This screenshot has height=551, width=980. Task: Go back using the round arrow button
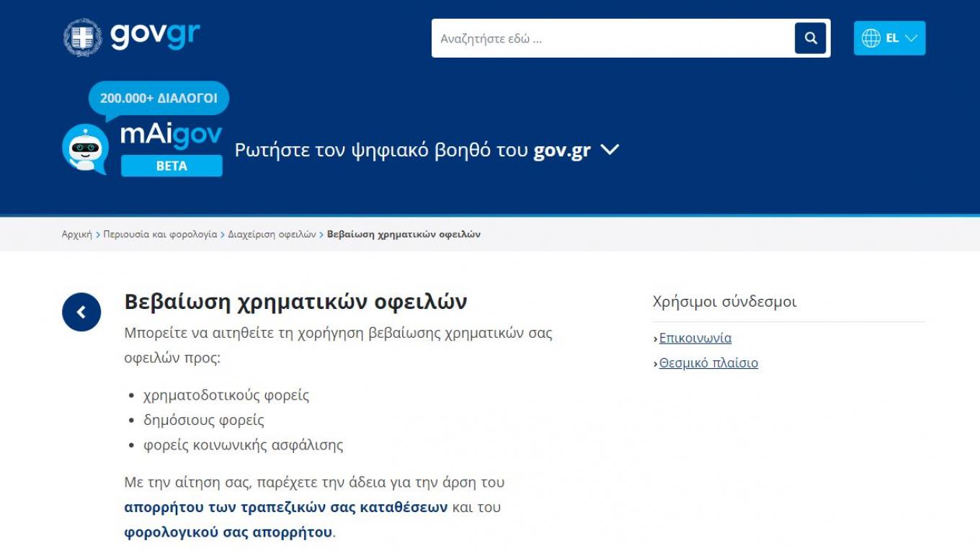pos(81,312)
